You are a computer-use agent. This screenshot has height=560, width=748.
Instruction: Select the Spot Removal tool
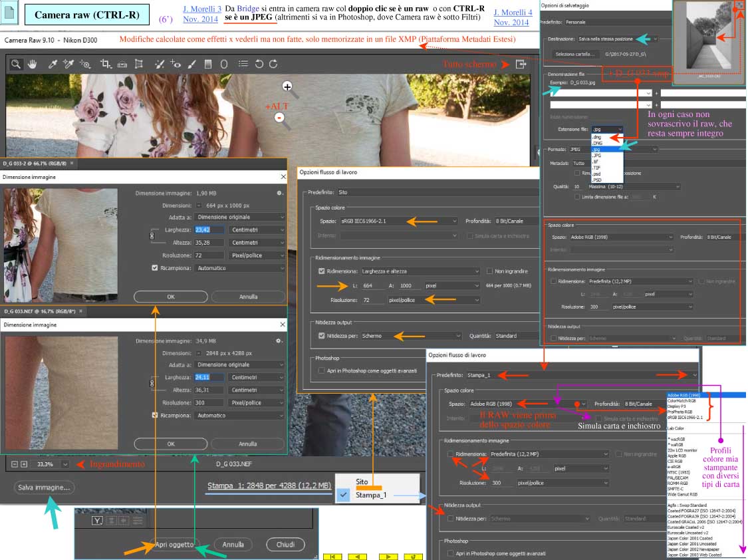pyautogui.click(x=160, y=64)
